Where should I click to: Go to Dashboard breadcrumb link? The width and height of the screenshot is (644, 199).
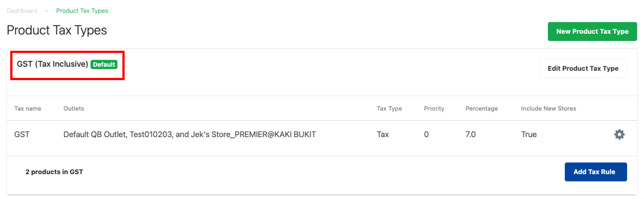point(22,10)
